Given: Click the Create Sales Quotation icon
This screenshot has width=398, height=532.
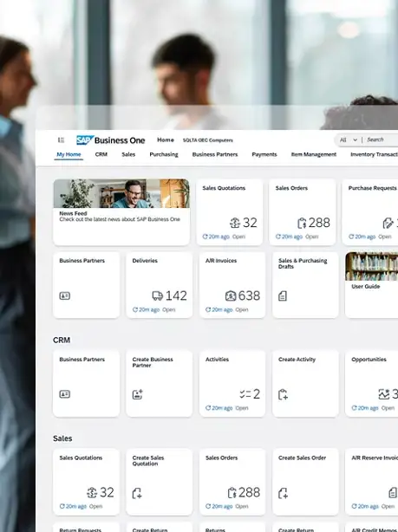Looking at the screenshot, I should (137, 493).
